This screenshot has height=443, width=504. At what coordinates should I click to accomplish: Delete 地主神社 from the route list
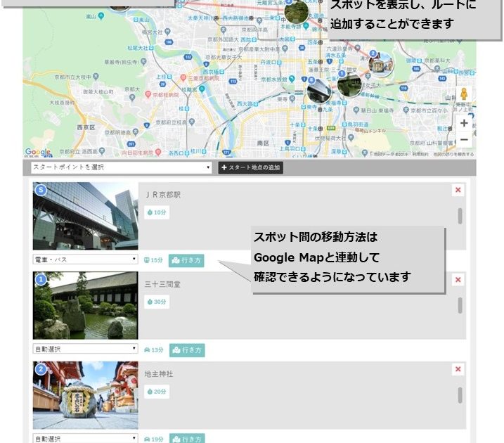458,369
